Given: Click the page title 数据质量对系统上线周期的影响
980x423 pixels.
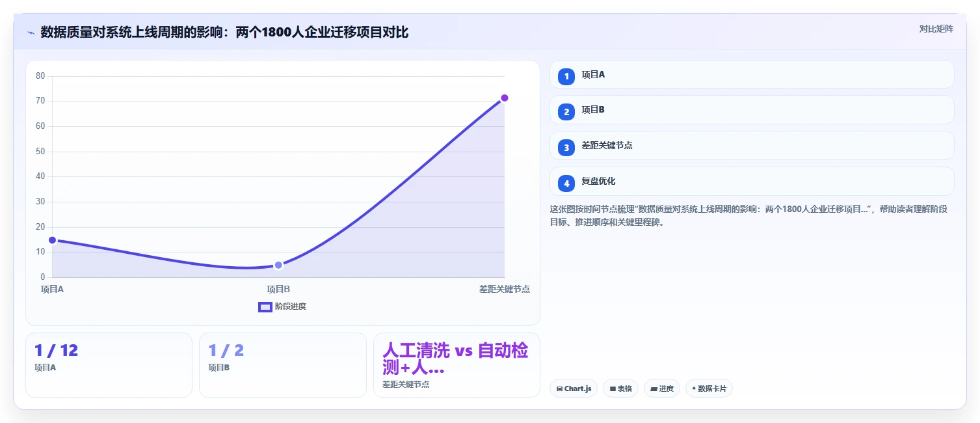Looking at the screenshot, I should [x=224, y=32].
